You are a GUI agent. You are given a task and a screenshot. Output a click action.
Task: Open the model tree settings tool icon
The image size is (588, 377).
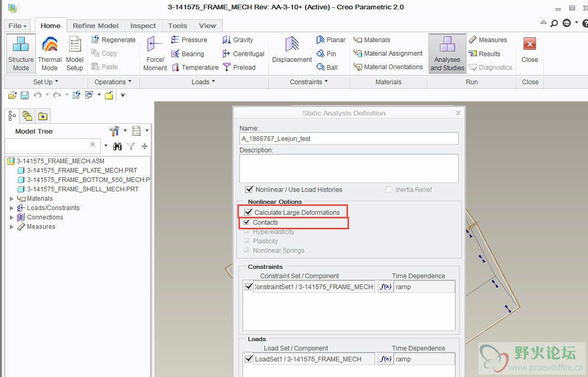[114, 131]
